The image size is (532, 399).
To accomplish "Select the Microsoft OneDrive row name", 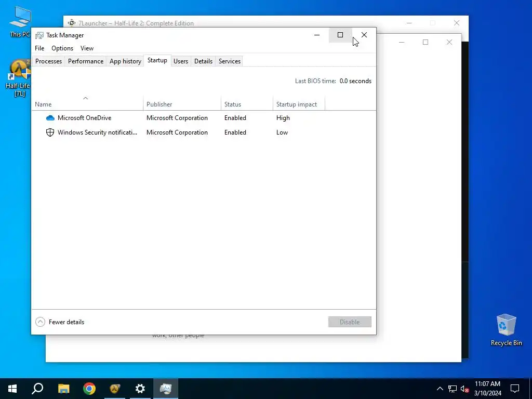I will tap(85, 118).
